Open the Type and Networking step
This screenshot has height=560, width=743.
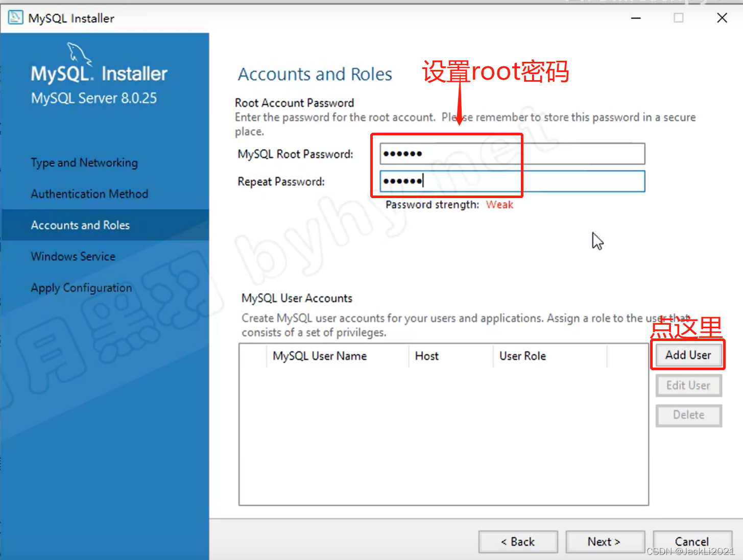pos(84,163)
